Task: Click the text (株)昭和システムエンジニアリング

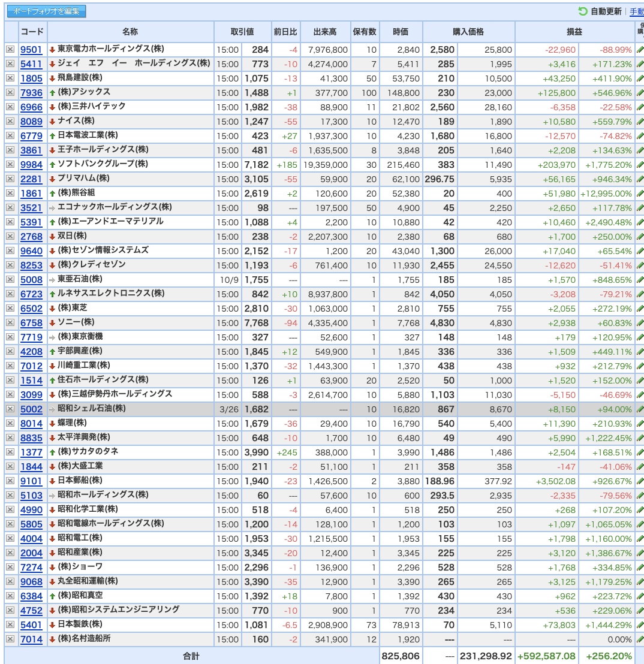Action: (119, 609)
